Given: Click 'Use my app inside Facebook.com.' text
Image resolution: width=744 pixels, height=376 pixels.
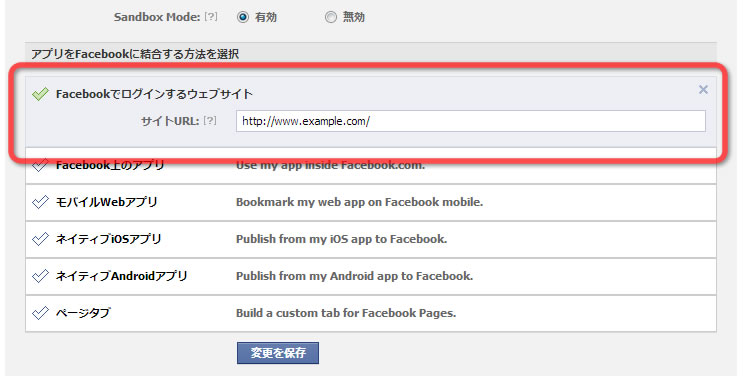Looking at the screenshot, I should pos(330,165).
